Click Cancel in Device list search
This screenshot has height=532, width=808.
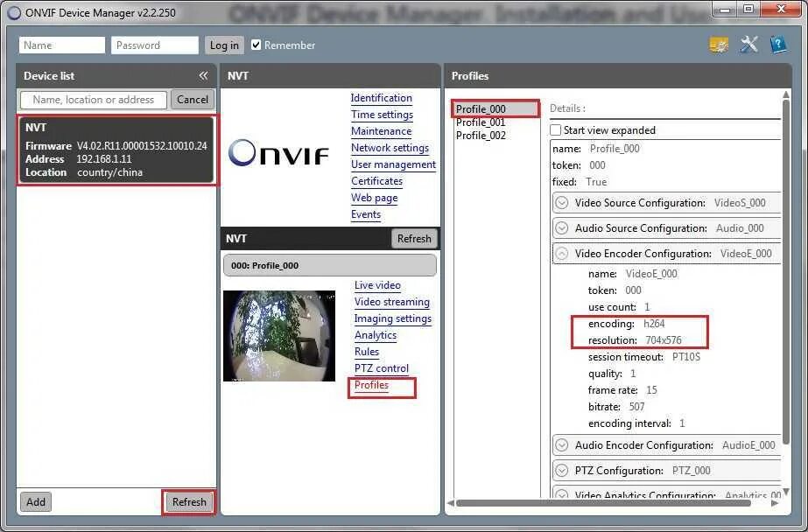193,100
